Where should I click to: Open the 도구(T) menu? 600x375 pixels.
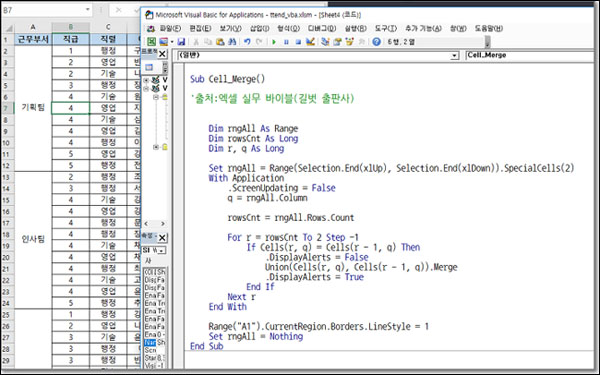coord(385,28)
